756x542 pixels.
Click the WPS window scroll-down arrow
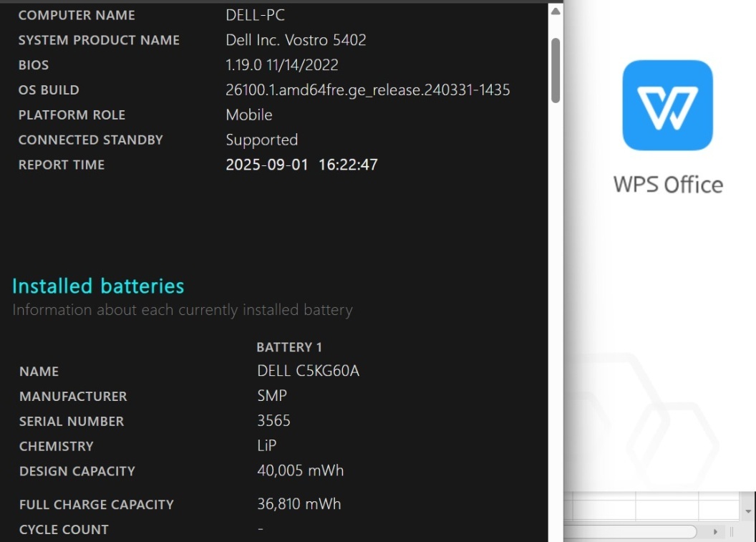[748, 511]
